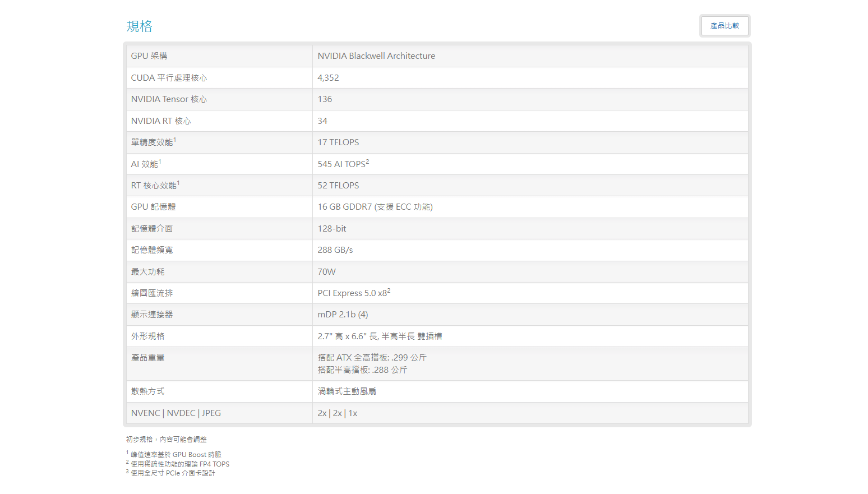Select the PCI Express 5.0 x8 value

point(354,293)
